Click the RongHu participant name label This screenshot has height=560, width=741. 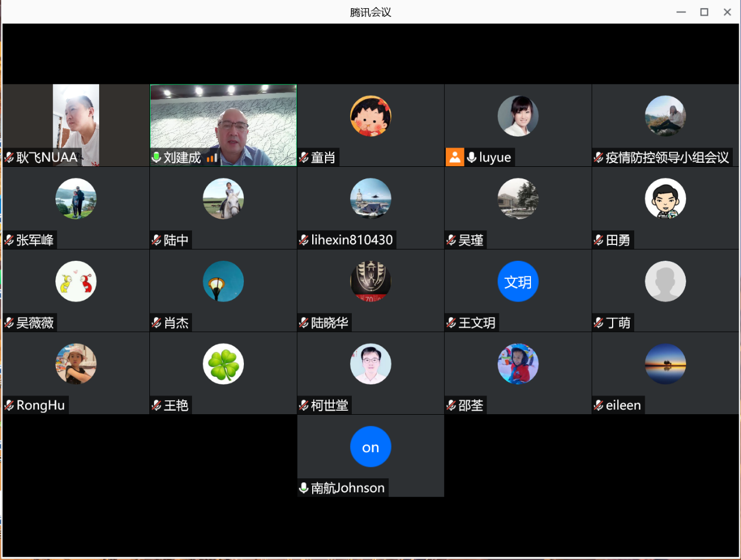(x=40, y=405)
